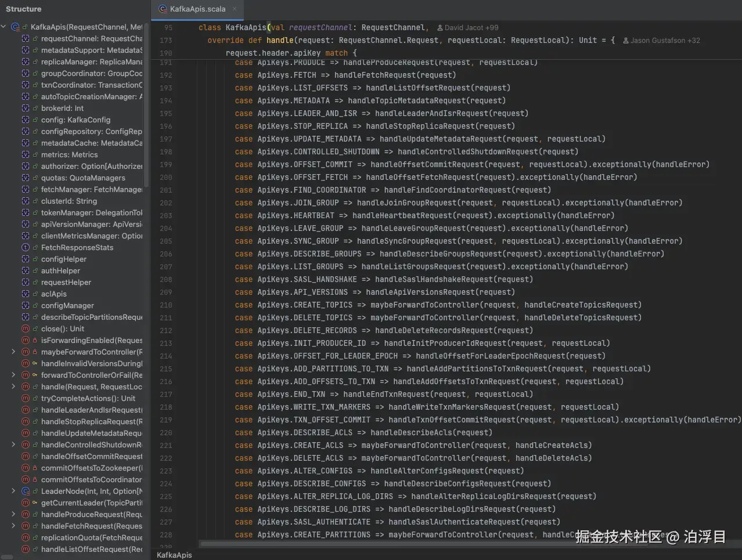The width and height of the screenshot is (742, 560).
Task: Open the David Jacot +99 git annotation
Action: click(x=468, y=27)
